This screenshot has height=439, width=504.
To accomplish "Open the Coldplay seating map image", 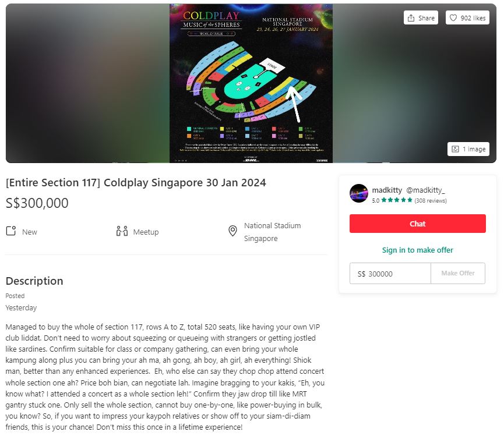I will [x=251, y=83].
